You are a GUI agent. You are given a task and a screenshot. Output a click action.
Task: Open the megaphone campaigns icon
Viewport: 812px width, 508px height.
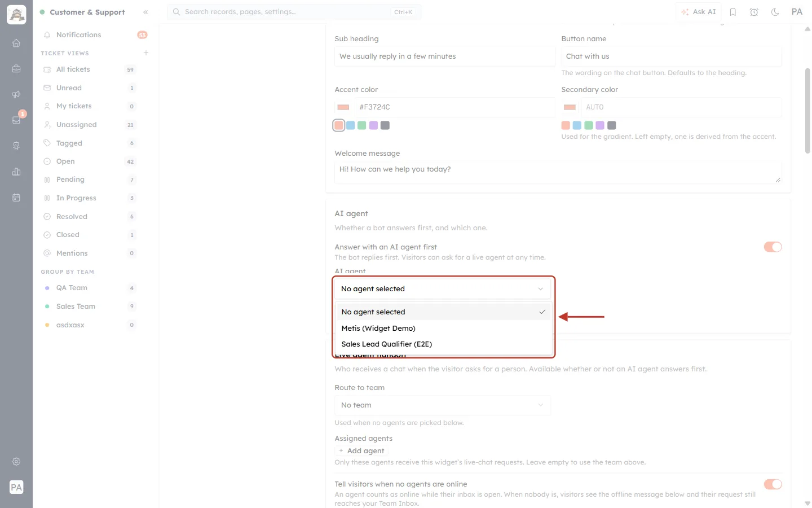click(16, 94)
